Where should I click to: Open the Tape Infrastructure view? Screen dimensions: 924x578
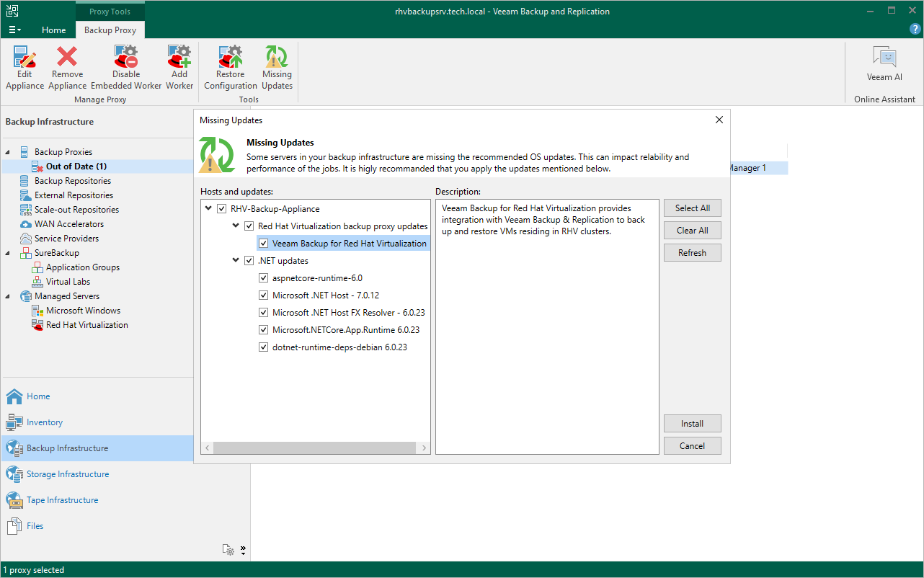[62, 500]
